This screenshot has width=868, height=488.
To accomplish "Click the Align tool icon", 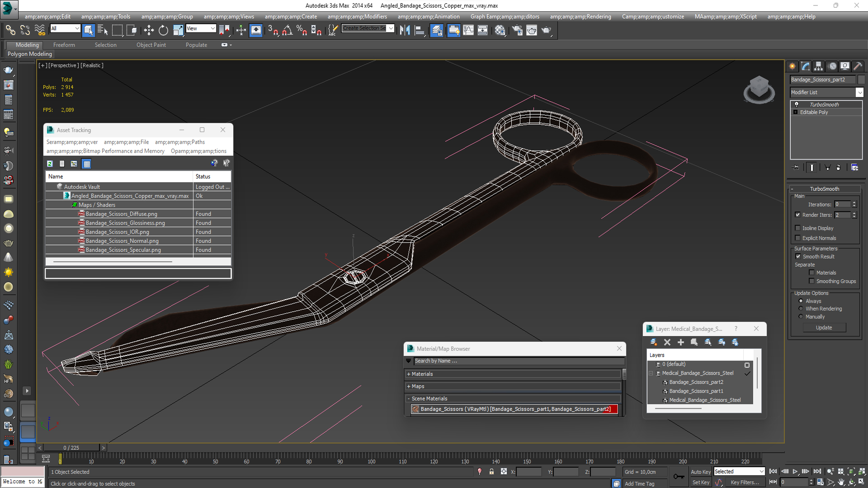I will click(420, 30).
